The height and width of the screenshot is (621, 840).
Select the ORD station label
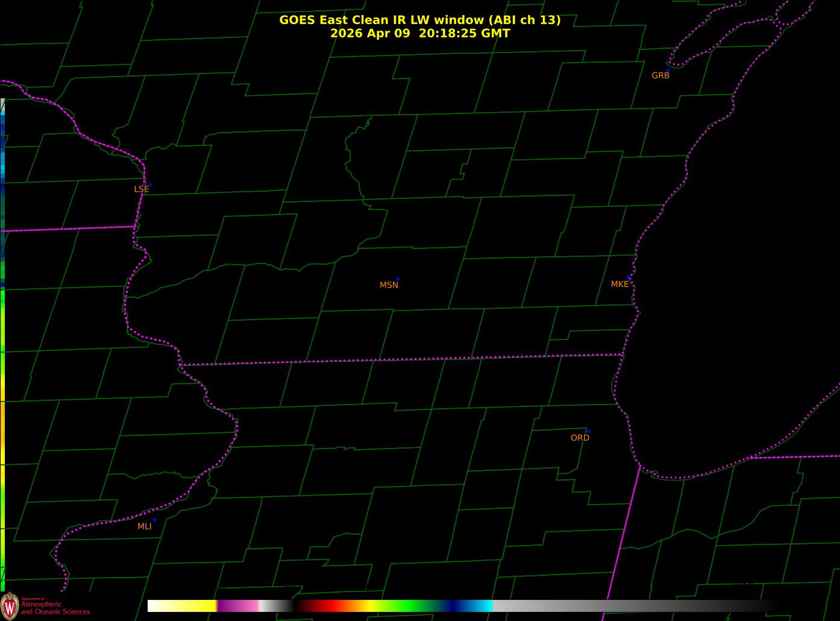click(580, 438)
